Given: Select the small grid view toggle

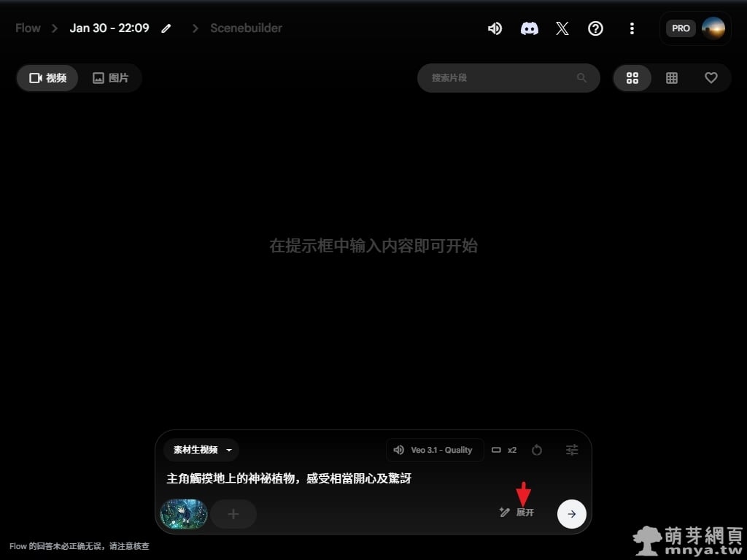Looking at the screenshot, I should click(x=672, y=78).
